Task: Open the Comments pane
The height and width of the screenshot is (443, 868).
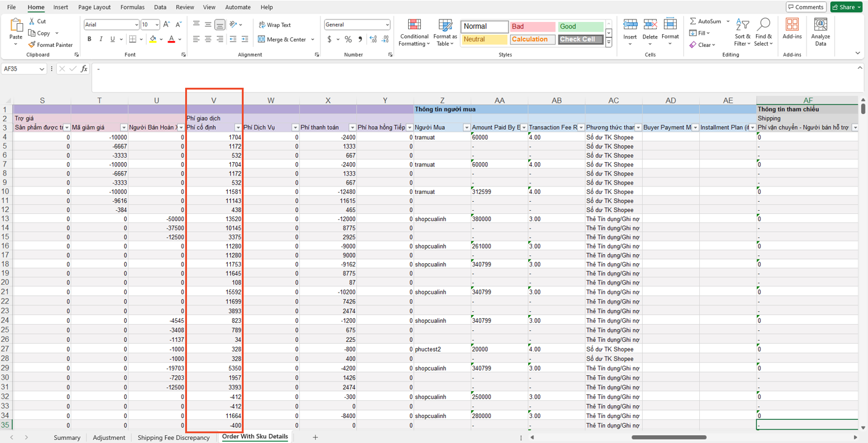Action: (x=806, y=7)
